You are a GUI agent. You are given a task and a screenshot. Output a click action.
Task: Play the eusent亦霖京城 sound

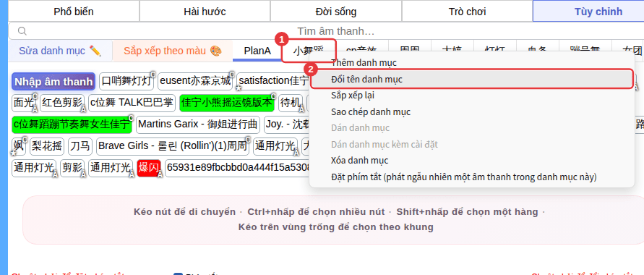(x=195, y=81)
